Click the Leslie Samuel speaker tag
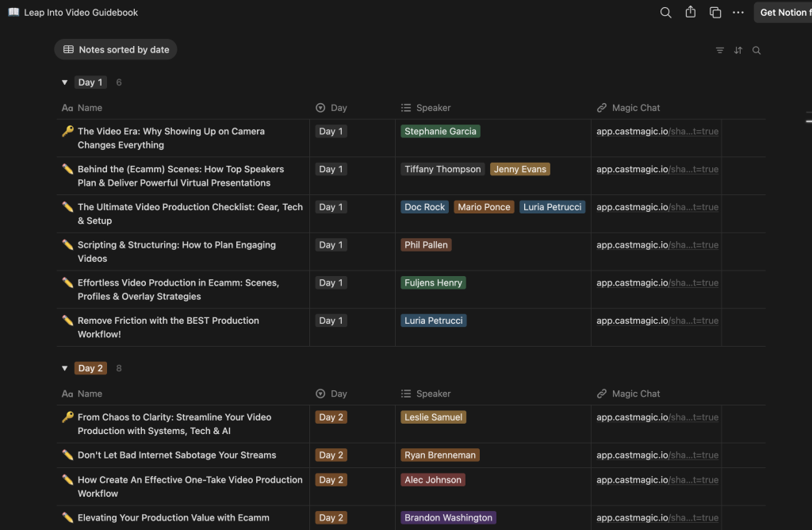 point(434,417)
